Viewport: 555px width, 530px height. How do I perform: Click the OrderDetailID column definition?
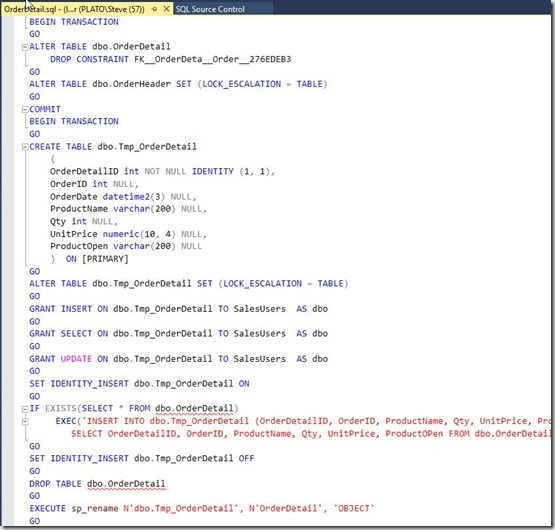(x=162, y=171)
